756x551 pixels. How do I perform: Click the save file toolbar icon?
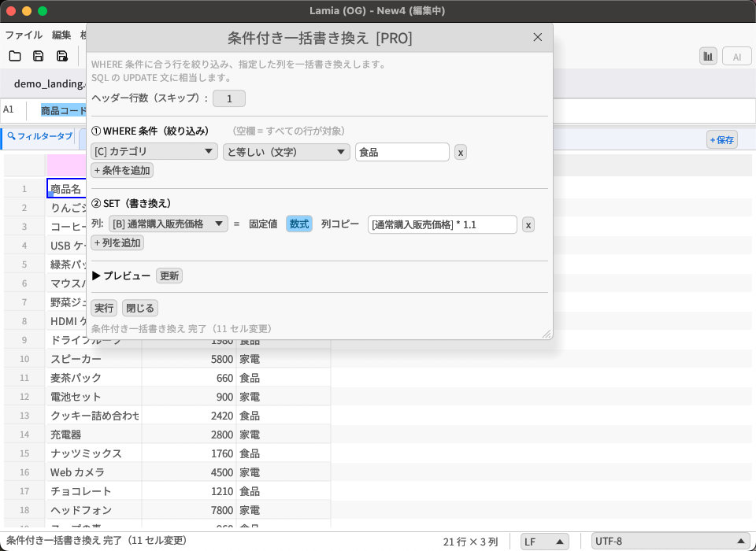pos(38,56)
